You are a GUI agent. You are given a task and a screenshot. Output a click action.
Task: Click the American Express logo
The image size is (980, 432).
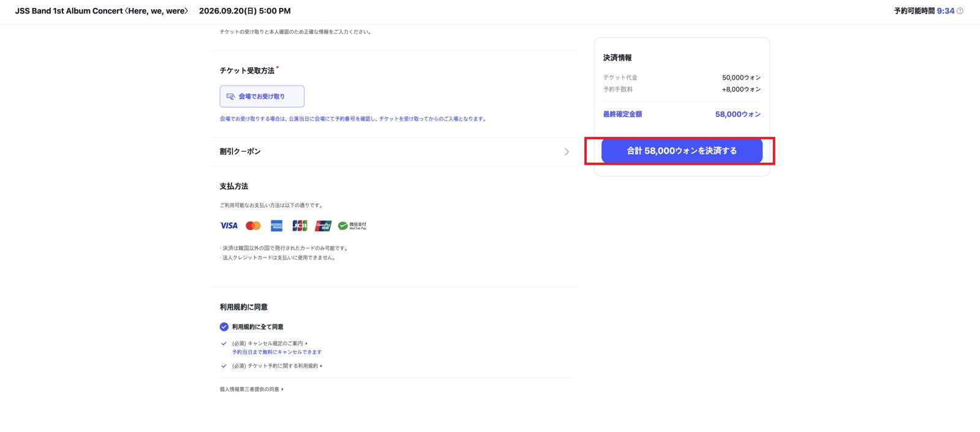tap(277, 226)
